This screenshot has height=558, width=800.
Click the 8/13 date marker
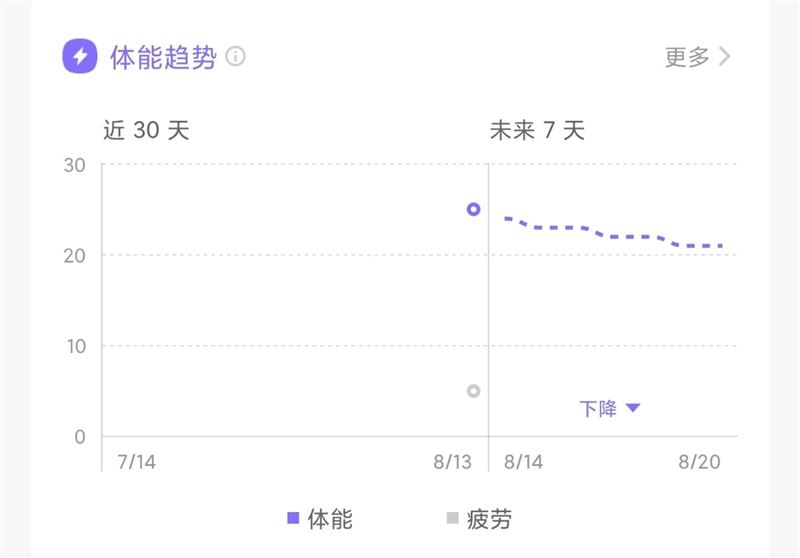pos(453,462)
